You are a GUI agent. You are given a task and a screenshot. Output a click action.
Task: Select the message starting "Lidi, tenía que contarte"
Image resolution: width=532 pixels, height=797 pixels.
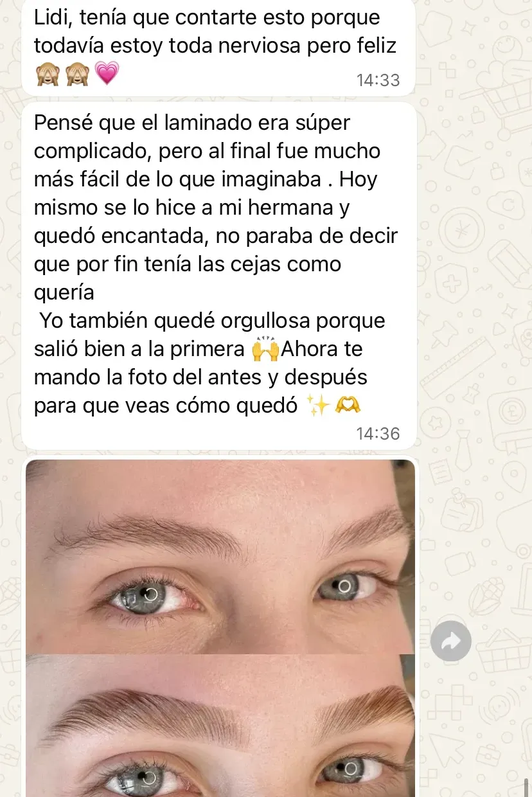tap(218, 47)
